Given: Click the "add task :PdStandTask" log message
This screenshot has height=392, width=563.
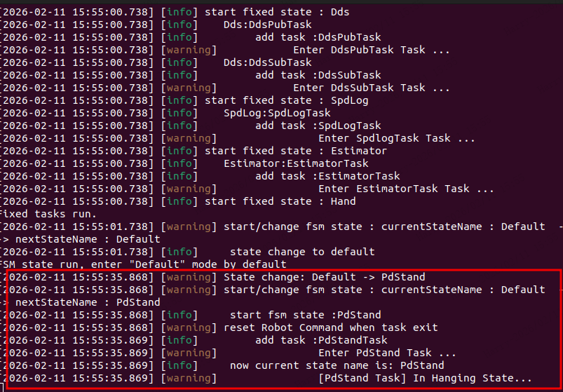Looking at the screenshot, I should (321, 340).
